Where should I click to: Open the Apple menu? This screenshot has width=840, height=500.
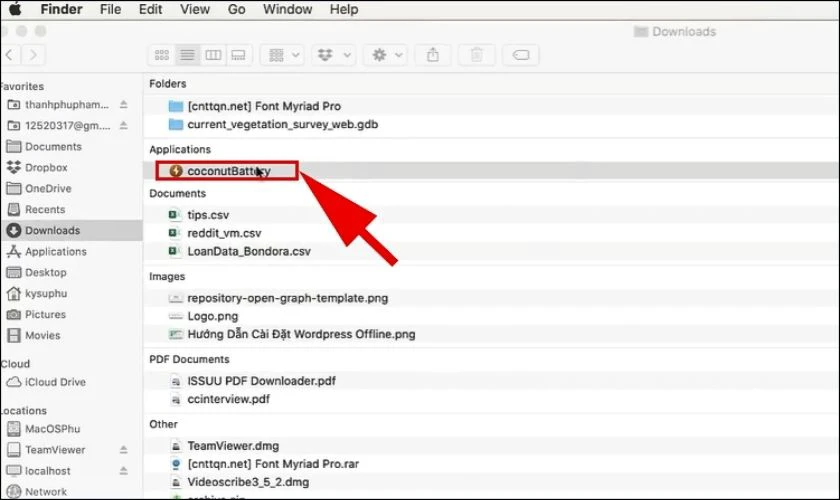coord(15,9)
